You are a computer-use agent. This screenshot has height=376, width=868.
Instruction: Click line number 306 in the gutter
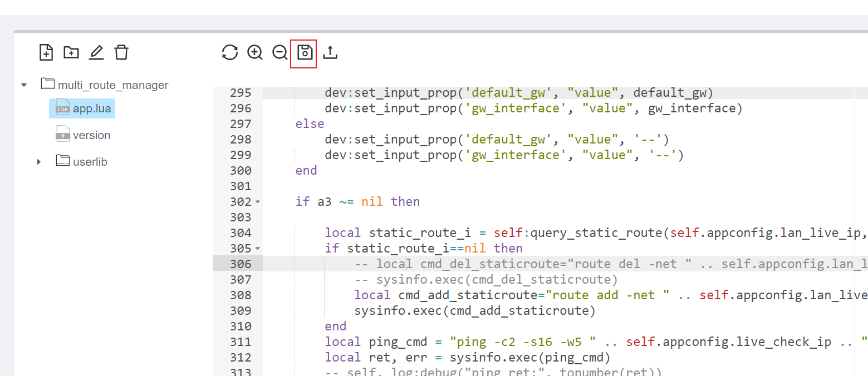click(240, 264)
